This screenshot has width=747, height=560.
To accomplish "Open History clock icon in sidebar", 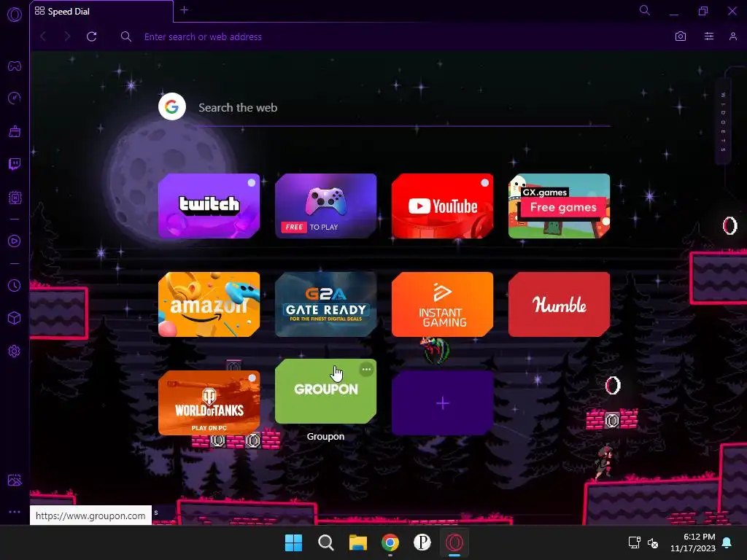I will tap(15, 285).
